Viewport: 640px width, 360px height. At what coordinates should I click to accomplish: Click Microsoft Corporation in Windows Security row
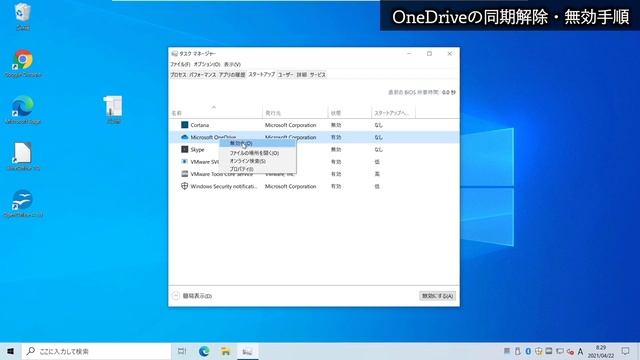pos(291,187)
